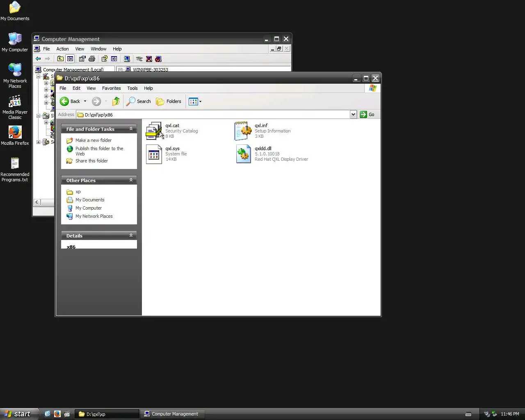Collapse the File and Folder Tasks panel

pos(131,129)
